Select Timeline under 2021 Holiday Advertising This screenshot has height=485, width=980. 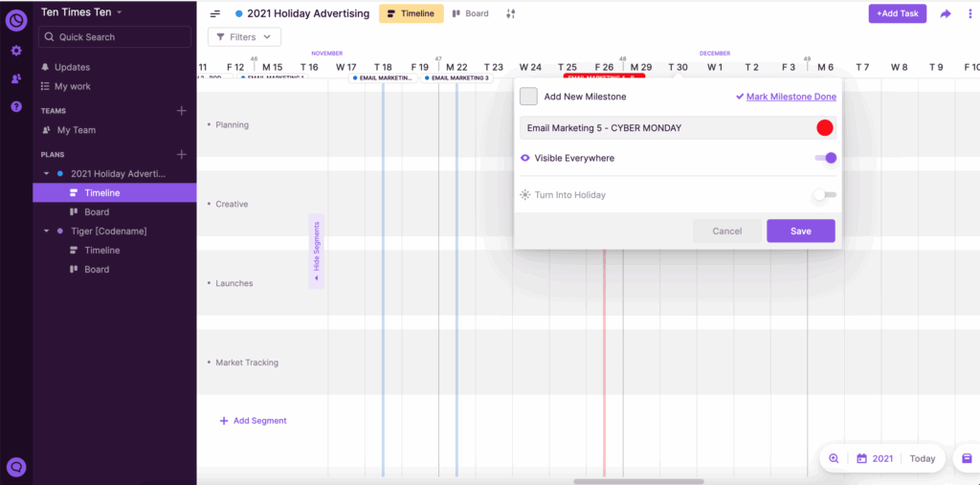click(115, 192)
